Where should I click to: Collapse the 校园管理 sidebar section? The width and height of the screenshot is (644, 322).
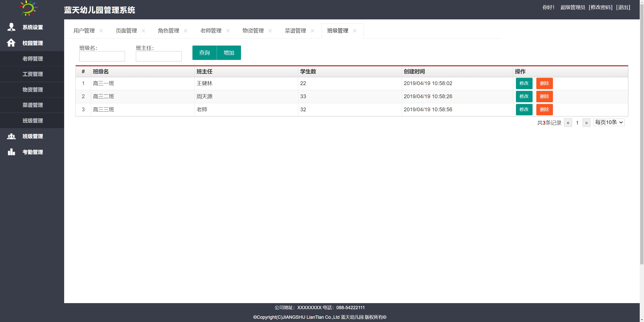tap(32, 43)
